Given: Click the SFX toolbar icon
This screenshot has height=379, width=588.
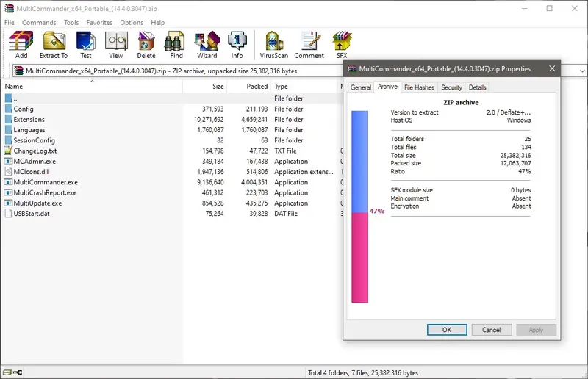Looking at the screenshot, I should coord(342,45).
